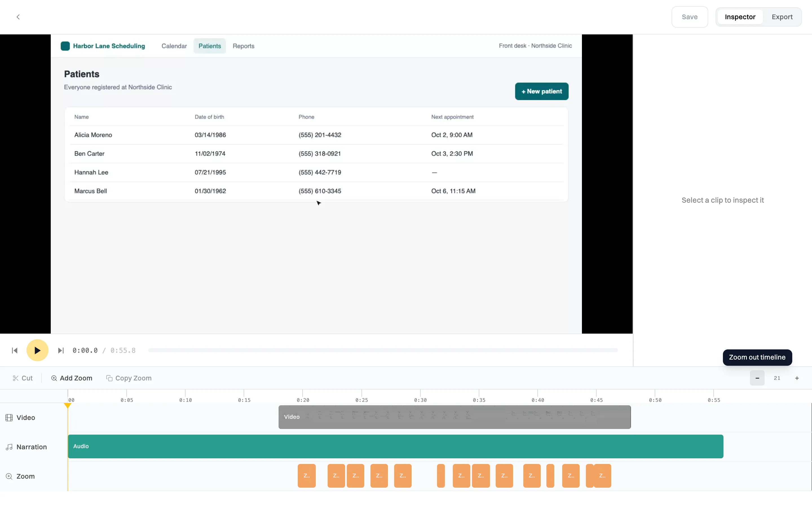This screenshot has height=508, width=812.
Task: Click the Patients tab in the preview
Action: tap(209, 46)
